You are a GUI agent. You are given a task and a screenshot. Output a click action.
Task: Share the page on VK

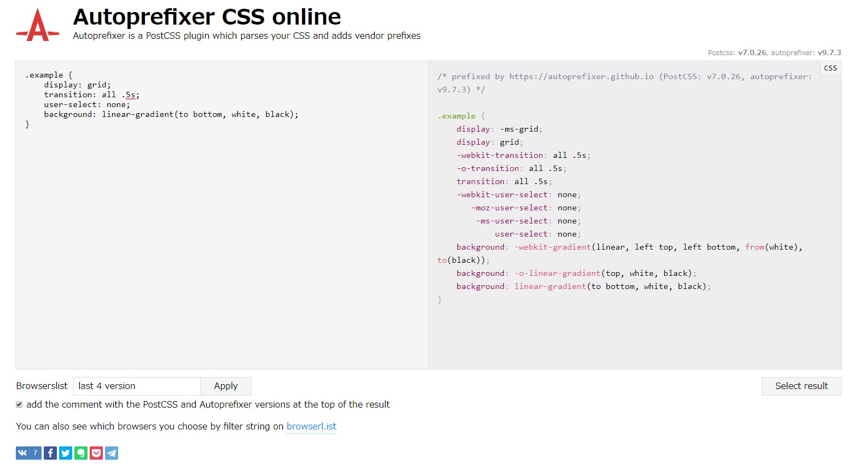point(22,453)
